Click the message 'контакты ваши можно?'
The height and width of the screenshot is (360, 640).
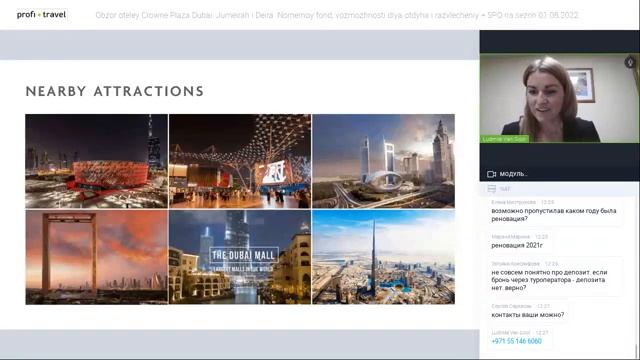[527, 315]
